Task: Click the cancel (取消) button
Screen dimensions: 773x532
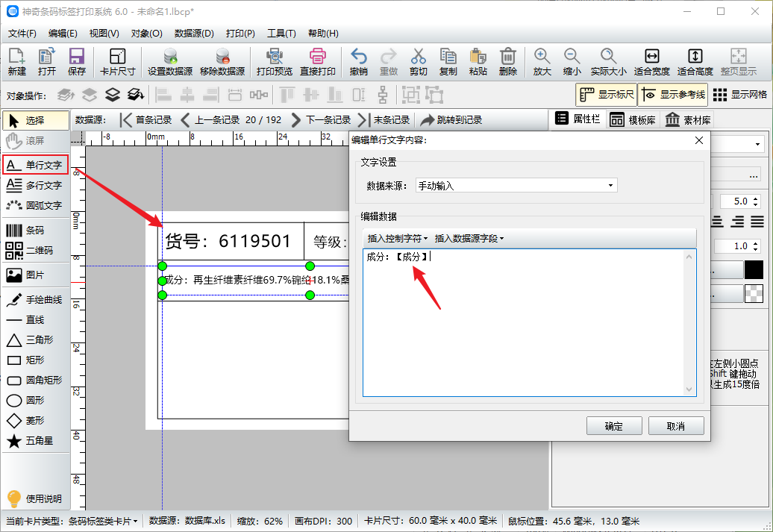Action: click(x=676, y=426)
